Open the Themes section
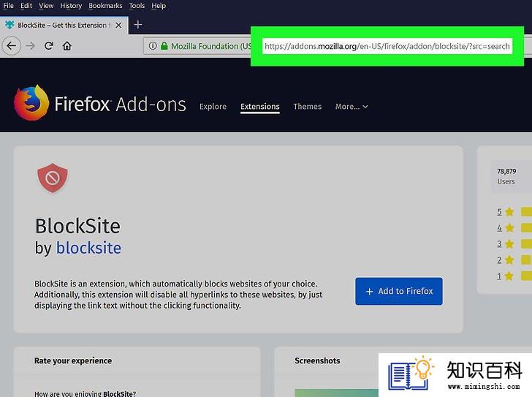The image size is (532, 397). (x=308, y=107)
